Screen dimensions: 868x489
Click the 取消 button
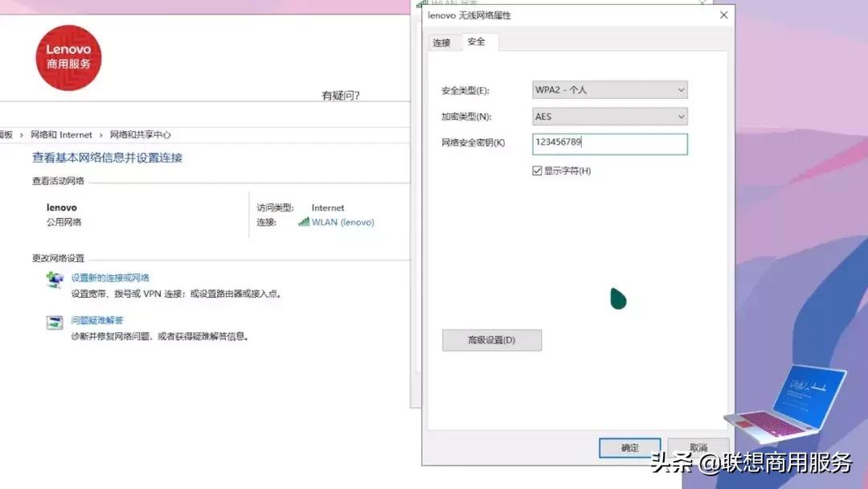tap(698, 448)
